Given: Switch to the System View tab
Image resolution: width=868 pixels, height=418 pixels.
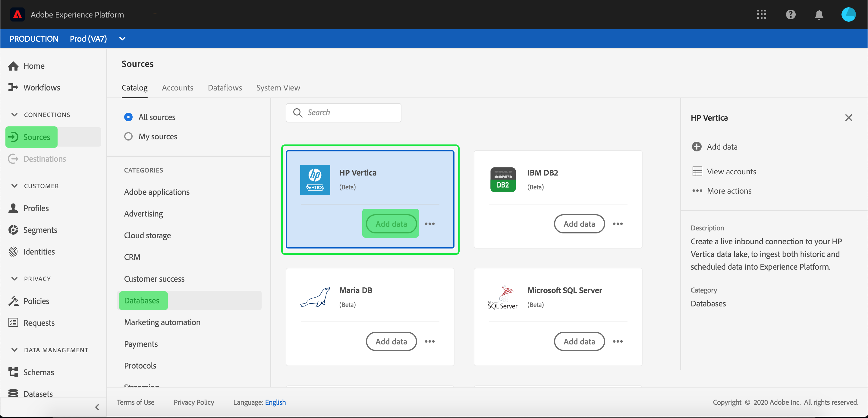Looking at the screenshot, I should tap(278, 88).
